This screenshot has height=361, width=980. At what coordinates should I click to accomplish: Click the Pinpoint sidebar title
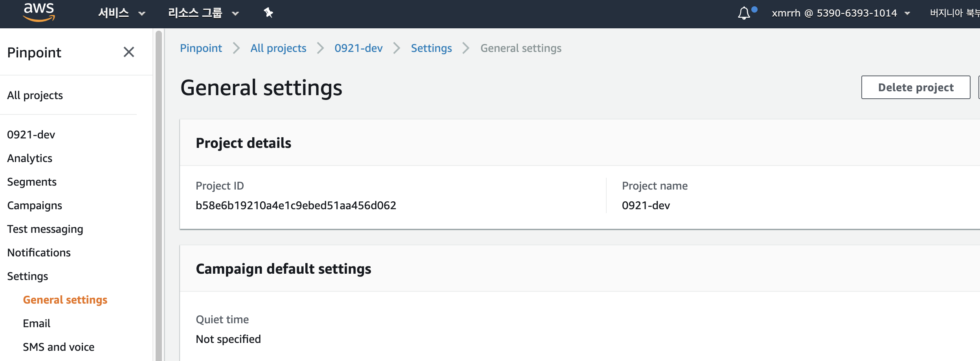(x=34, y=52)
